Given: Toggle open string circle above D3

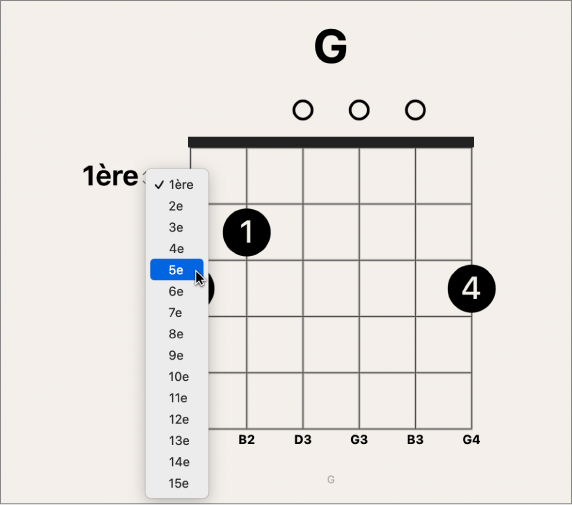Looking at the screenshot, I should pos(303,110).
